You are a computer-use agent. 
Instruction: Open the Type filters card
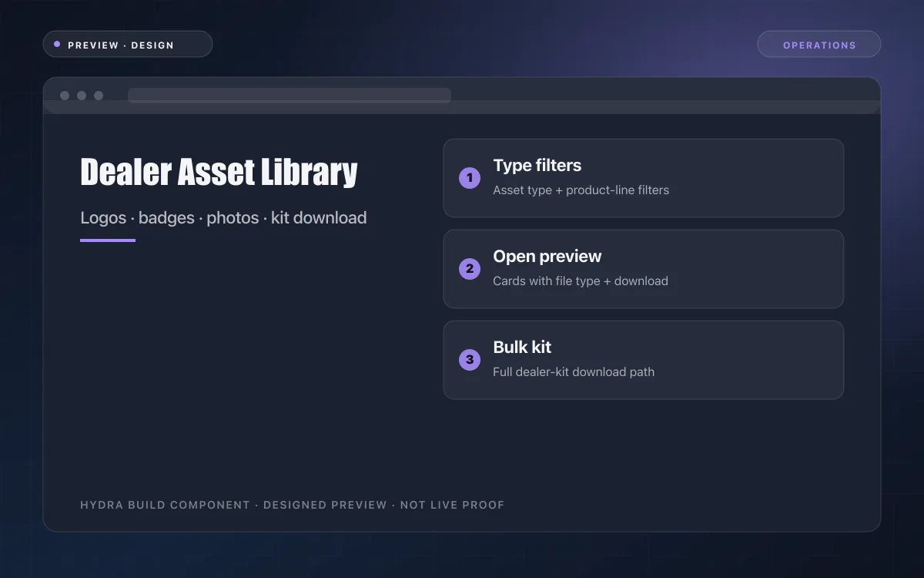click(x=644, y=178)
